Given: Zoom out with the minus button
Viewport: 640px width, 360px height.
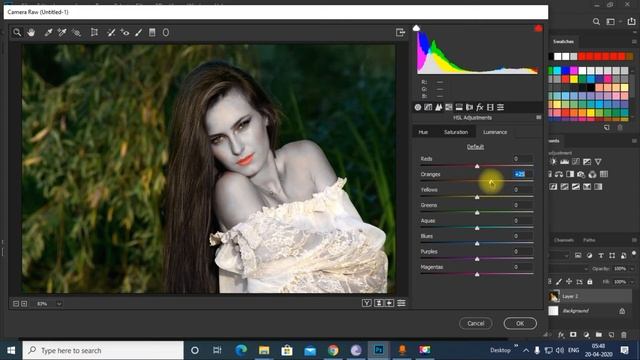Looking at the screenshot, I should pos(16,304).
